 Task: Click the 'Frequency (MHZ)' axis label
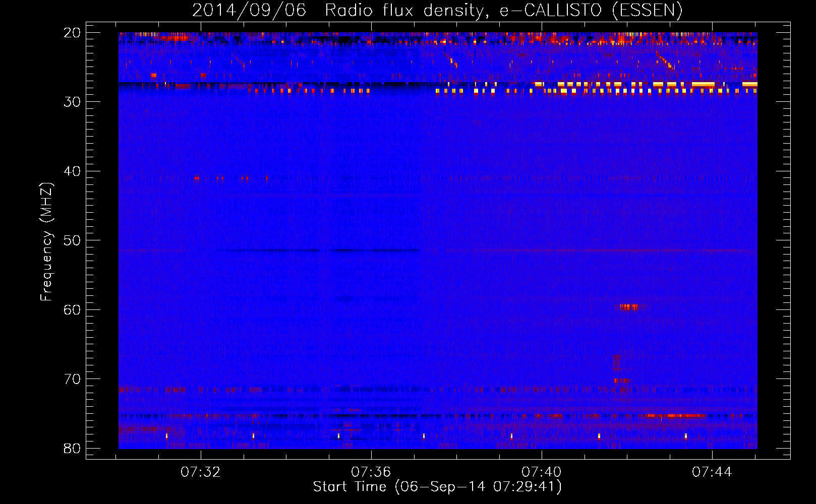[46, 242]
